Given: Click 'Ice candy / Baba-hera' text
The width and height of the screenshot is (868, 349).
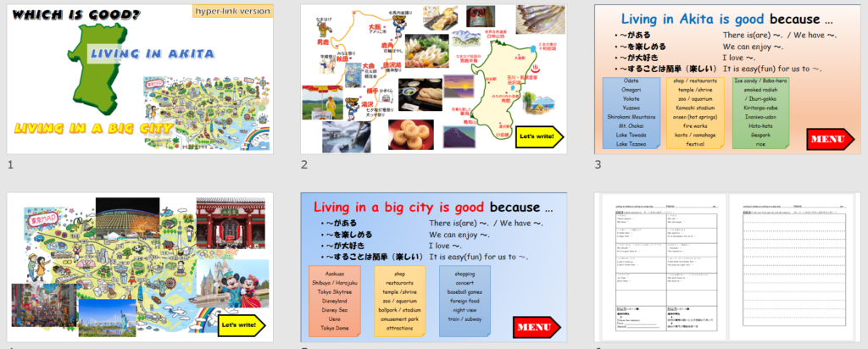Looking at the screenshot, I should coord(762,80).
